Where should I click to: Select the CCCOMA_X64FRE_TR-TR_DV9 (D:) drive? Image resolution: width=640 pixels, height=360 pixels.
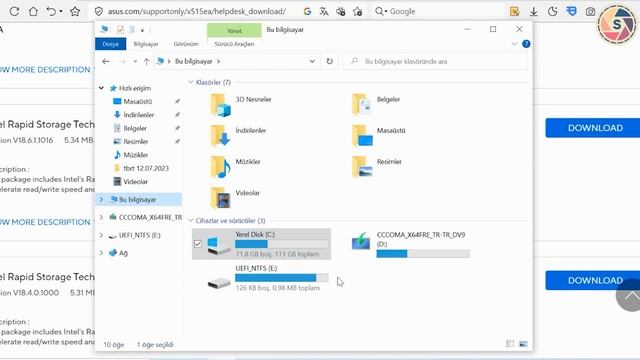pos(411,244)
